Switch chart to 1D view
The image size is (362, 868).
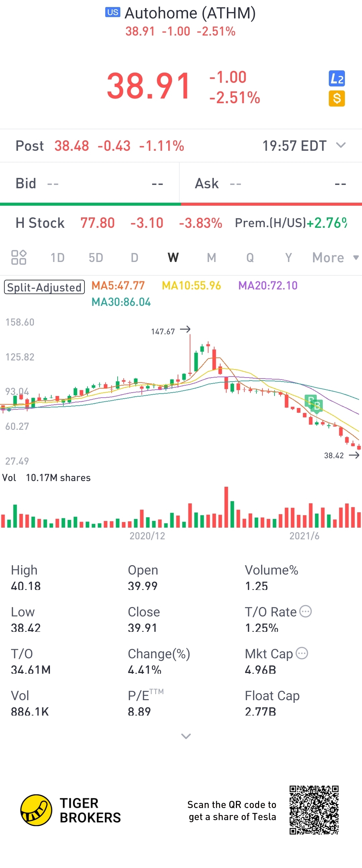coord(58,257)
